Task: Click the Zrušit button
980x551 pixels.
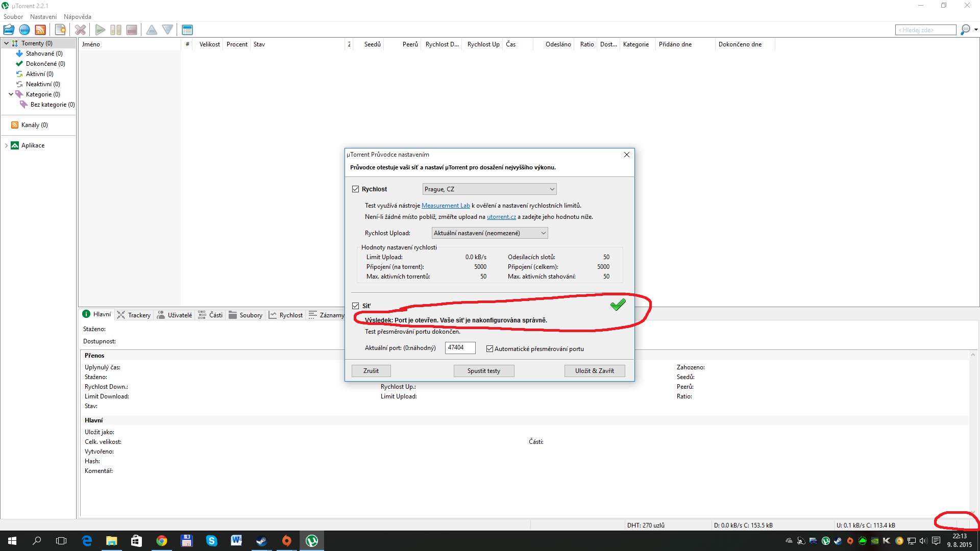Action: [371, 371]
